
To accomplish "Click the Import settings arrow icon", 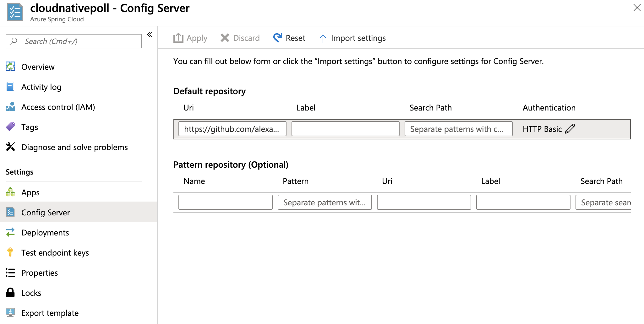I will (323, 38).
